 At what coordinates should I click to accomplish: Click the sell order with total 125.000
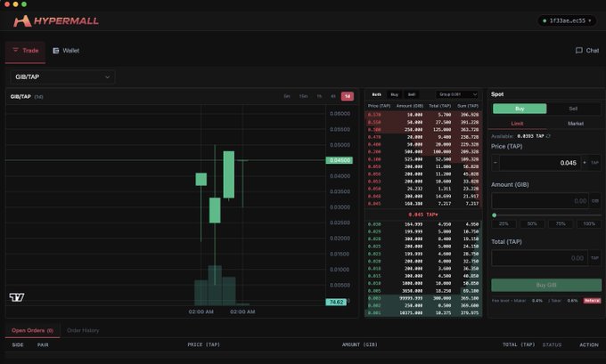click(423, 129)
